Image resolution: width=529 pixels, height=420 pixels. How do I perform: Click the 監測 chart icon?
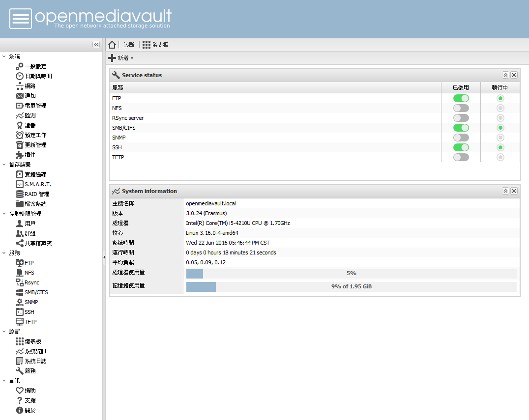coord(20,115)
